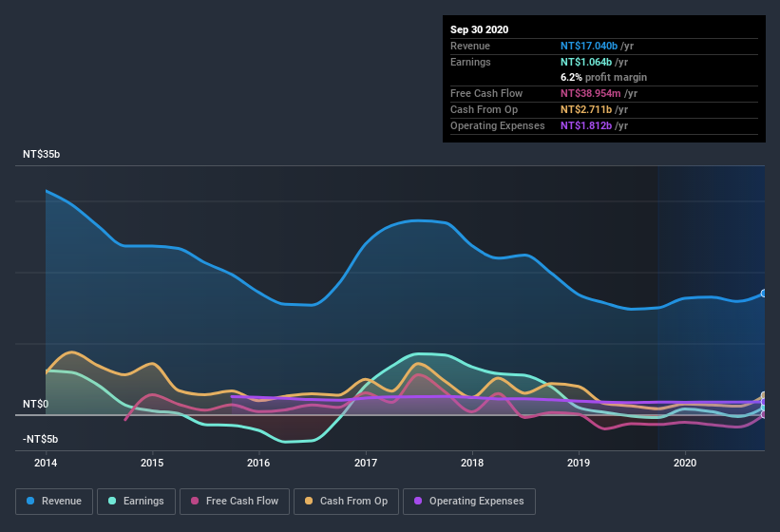Viewport: 780px width, 532px height.
Task: Click the Operating Expenses label in tooltip
Action: click(x=498, y=125)
